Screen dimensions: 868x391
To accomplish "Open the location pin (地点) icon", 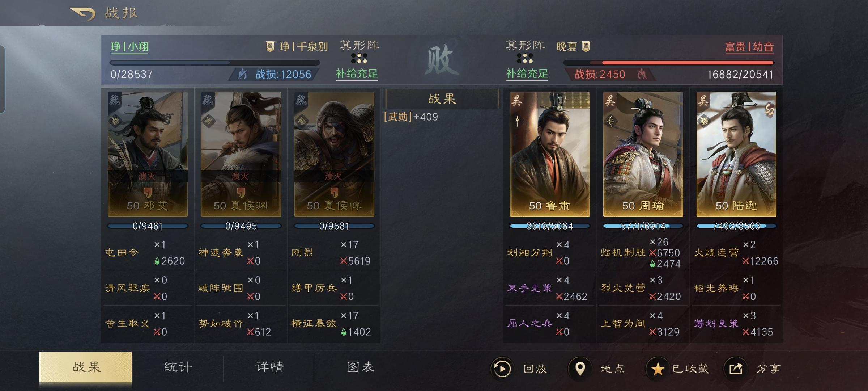I will coord(580,369).
